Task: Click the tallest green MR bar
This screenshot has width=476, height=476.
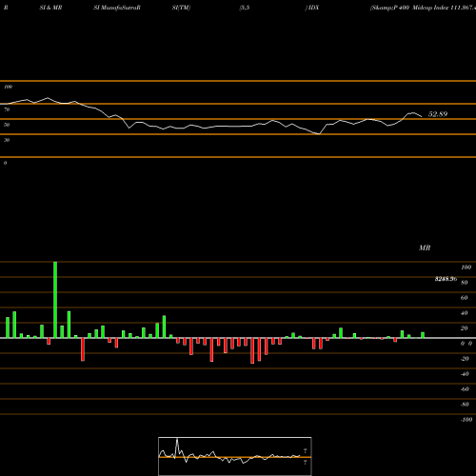Action: point(55,300)
